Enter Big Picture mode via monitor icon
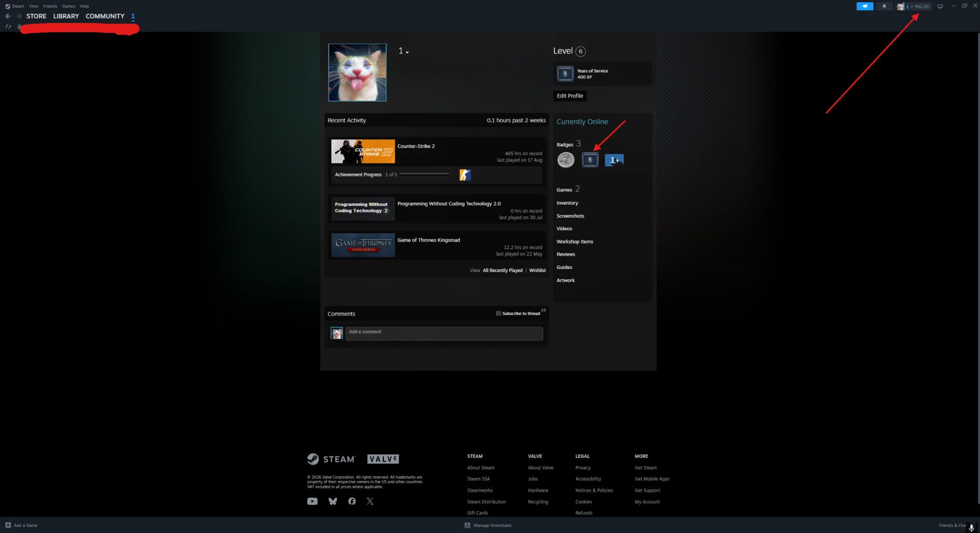Screen dimensions: 980x533 [x=940, y=6]
